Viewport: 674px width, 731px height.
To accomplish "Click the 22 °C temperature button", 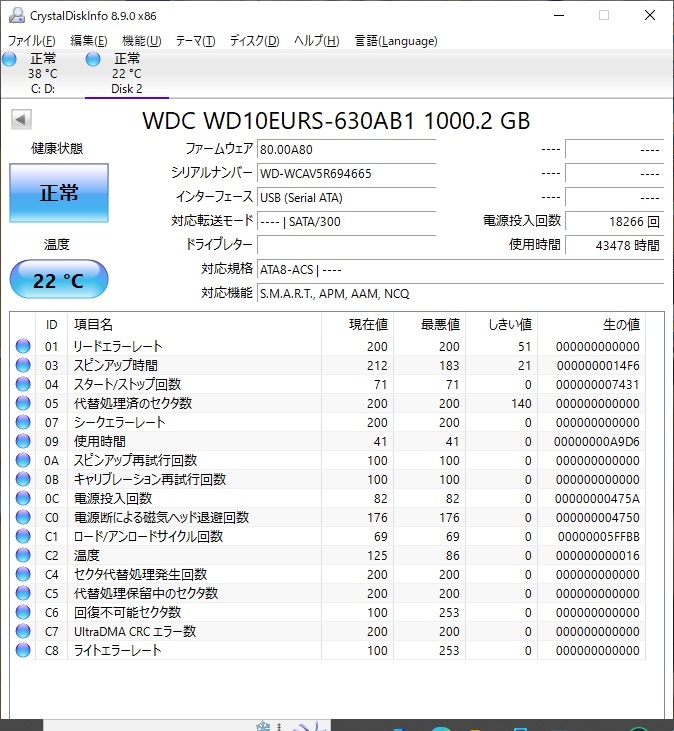I will pyautogui.click(x=59, y=279).
